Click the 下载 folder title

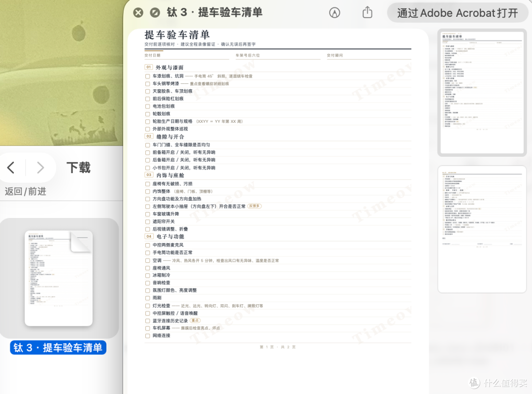tap(79, 168)
